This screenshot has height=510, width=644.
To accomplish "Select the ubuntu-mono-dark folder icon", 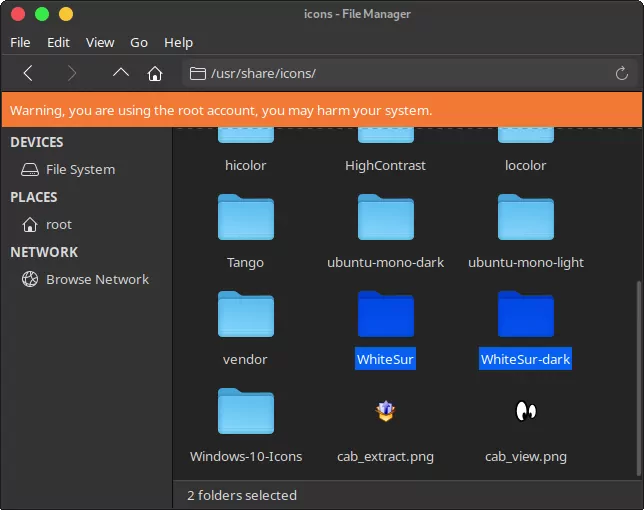I will point(386,216).
